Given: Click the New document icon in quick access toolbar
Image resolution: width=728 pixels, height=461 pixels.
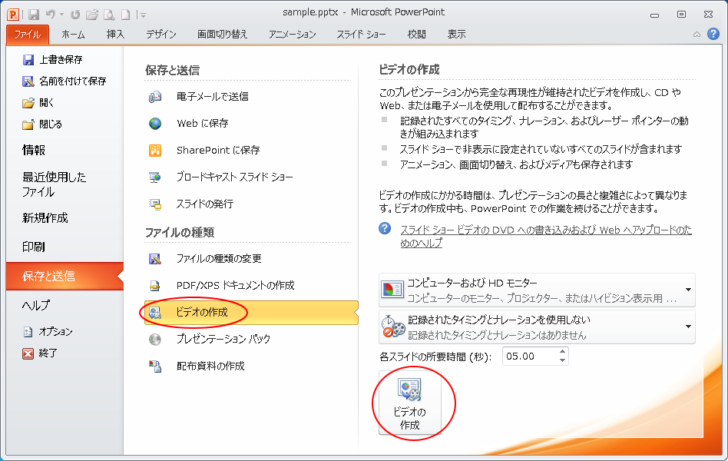Looking at the screenshot, I should (x=125, y=15).
